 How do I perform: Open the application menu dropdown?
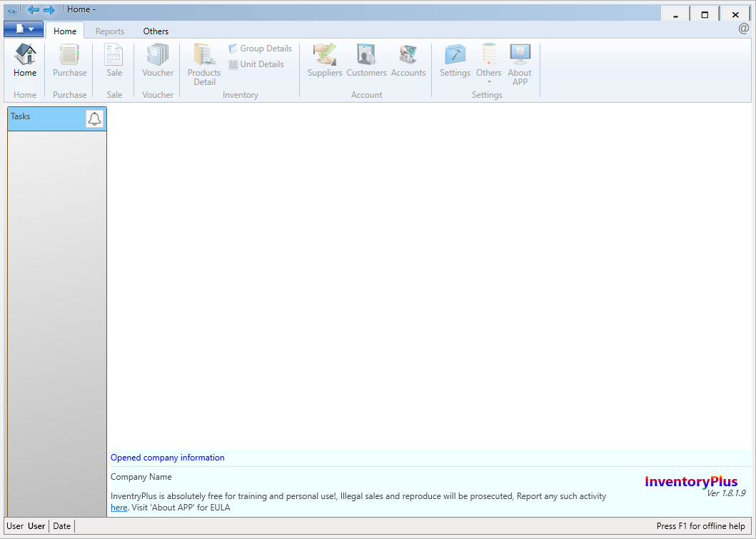pyautogui.click(x=22, y=29)
